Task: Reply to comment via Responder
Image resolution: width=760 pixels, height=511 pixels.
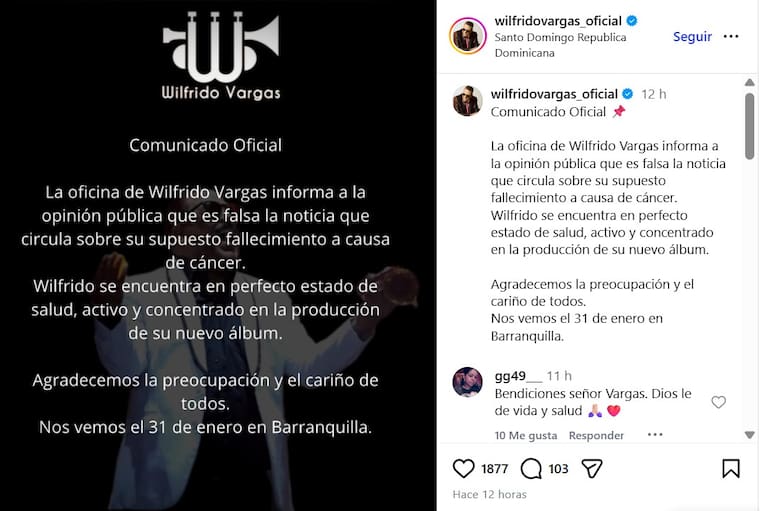Action: click(596, 435)
